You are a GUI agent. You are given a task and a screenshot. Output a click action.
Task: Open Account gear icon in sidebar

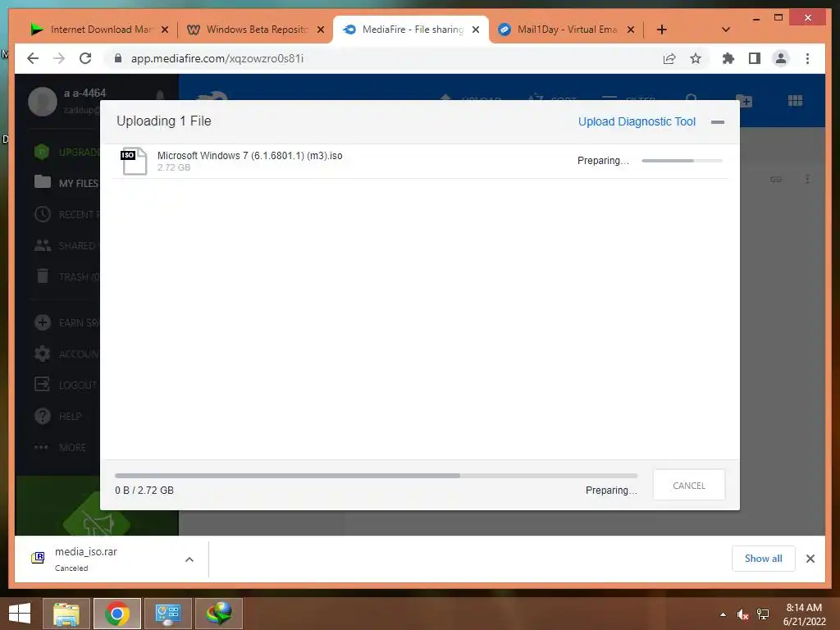tap(43, 354)
